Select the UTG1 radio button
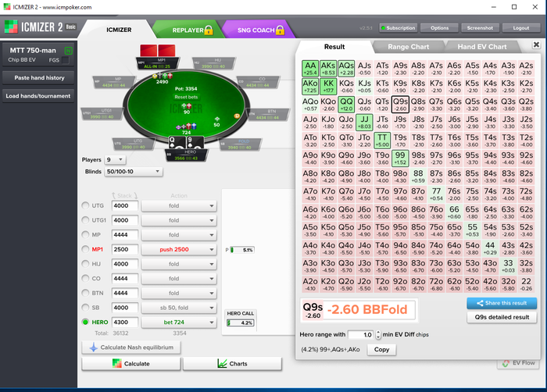The width and height of the screenshot is (547, 392). coord(85,220)
